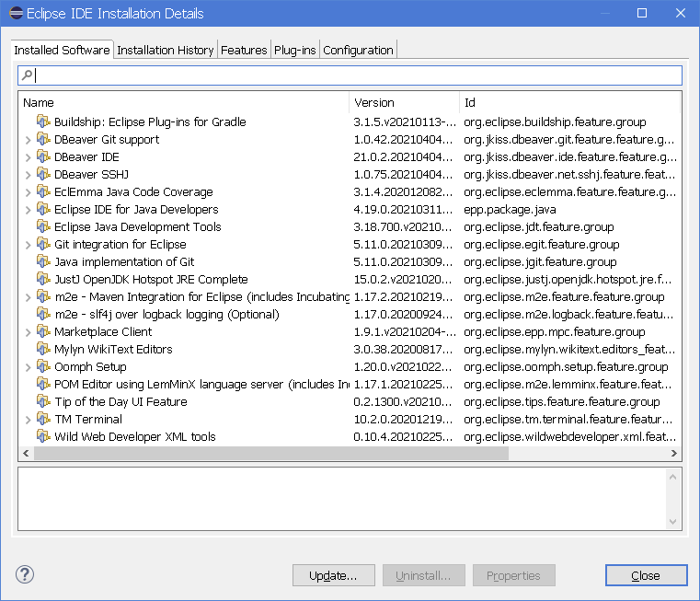The width and height of the screenshot is (700, 601).
Task: Expand the Marketplace Client node
Action: (x=29, y=332)
